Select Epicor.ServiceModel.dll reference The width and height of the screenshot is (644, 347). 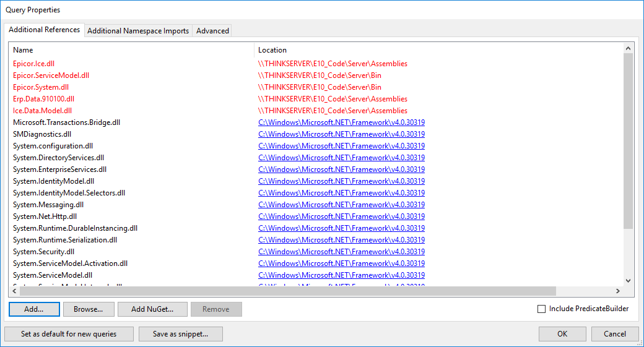[51, 75]
